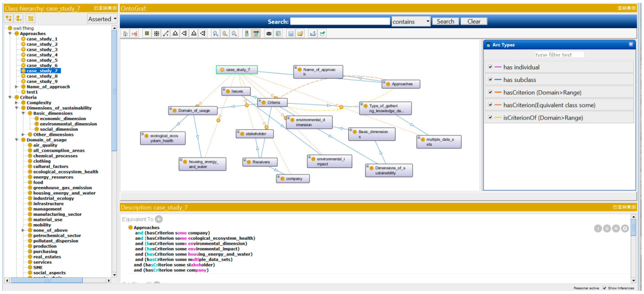Click the home icon in OntoGraf toolbar

coord(125,33)
